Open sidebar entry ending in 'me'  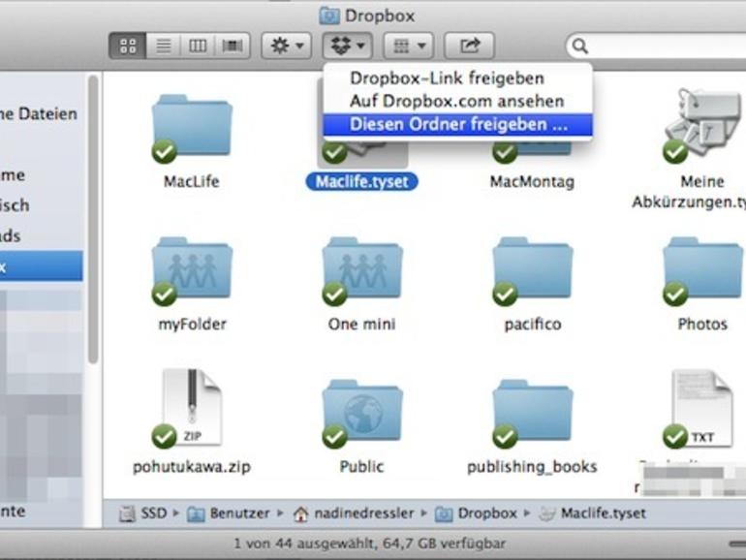tap(13, 175)
